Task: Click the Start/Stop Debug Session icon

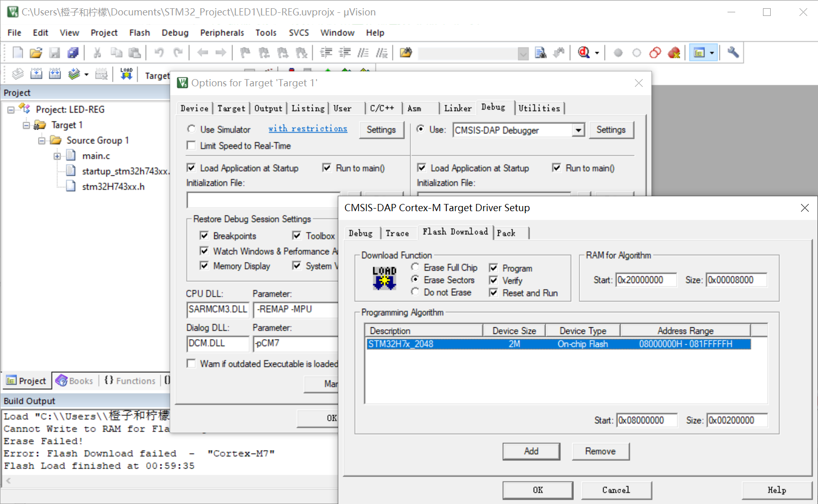Action: [x=584, y=52]
